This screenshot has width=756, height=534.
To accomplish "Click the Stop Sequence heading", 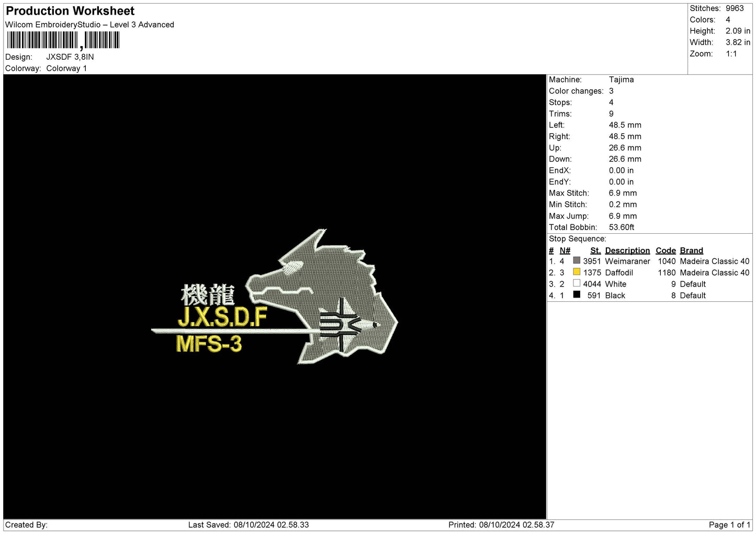I will [577, 239].
